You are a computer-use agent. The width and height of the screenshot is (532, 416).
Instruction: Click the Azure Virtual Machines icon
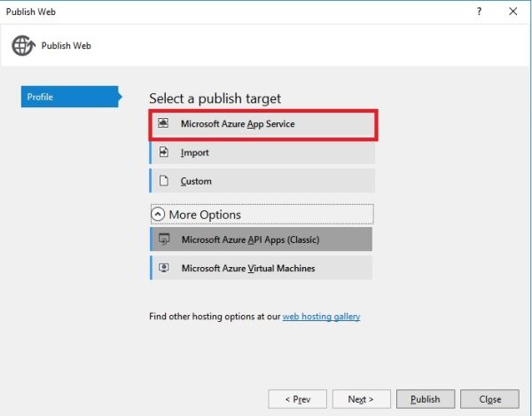pyautogui.click(x=163, y=268)
